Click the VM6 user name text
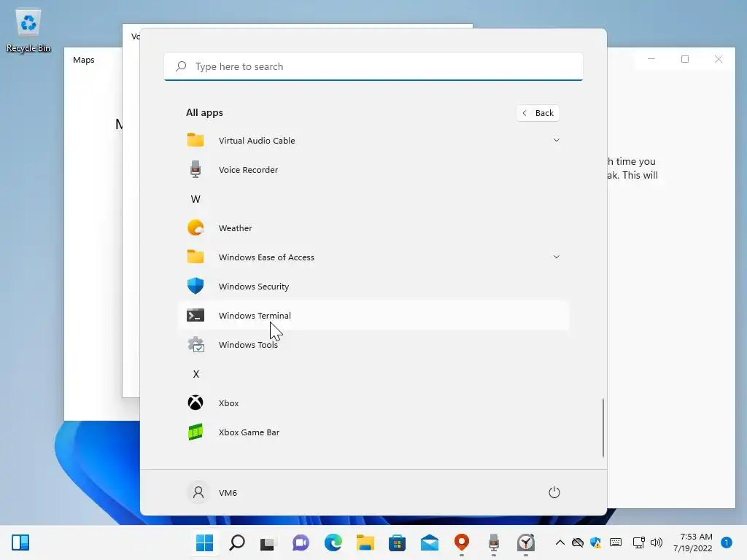 (x=228, y=493)
